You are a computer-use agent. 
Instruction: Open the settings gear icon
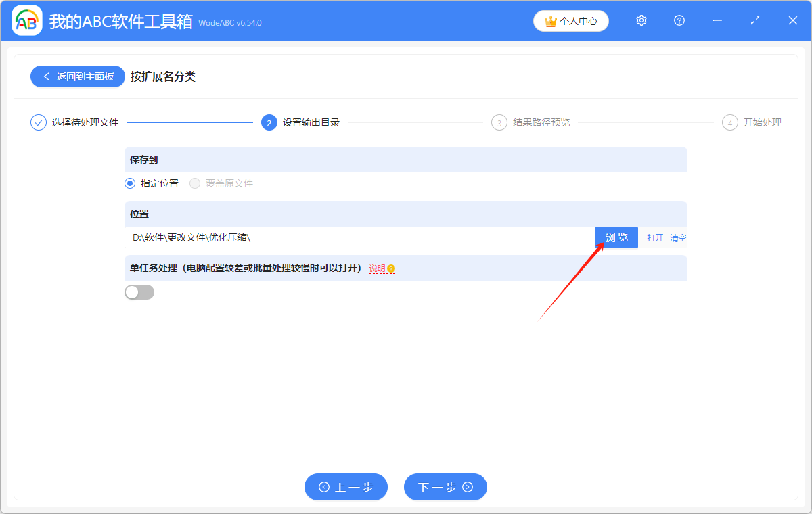(x=641, y=20)
